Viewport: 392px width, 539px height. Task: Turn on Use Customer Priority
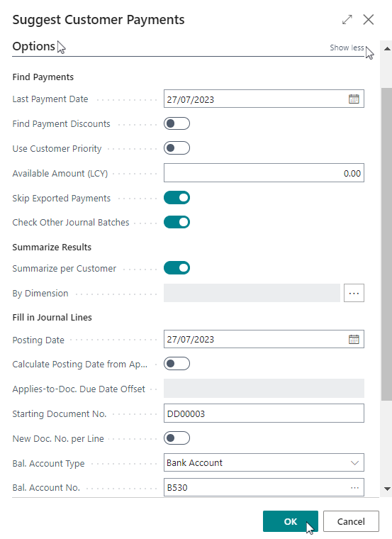[x=177, y=148]
